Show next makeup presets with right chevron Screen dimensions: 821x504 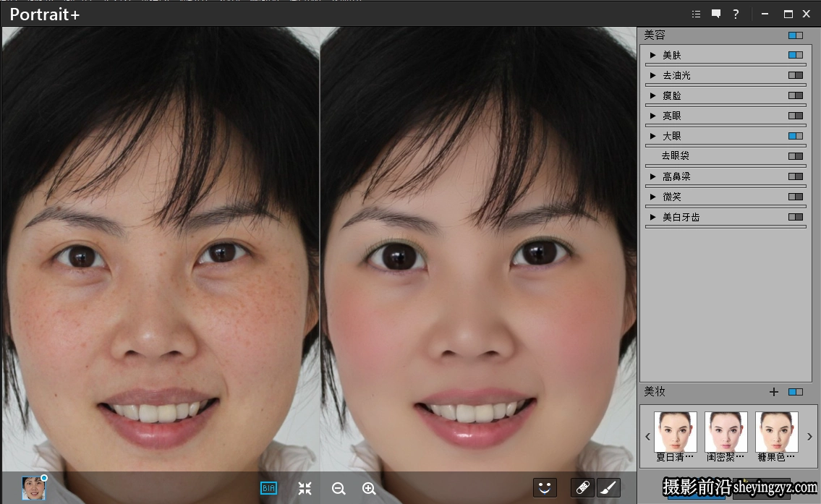pyautogui.click(x=809, y=437)
